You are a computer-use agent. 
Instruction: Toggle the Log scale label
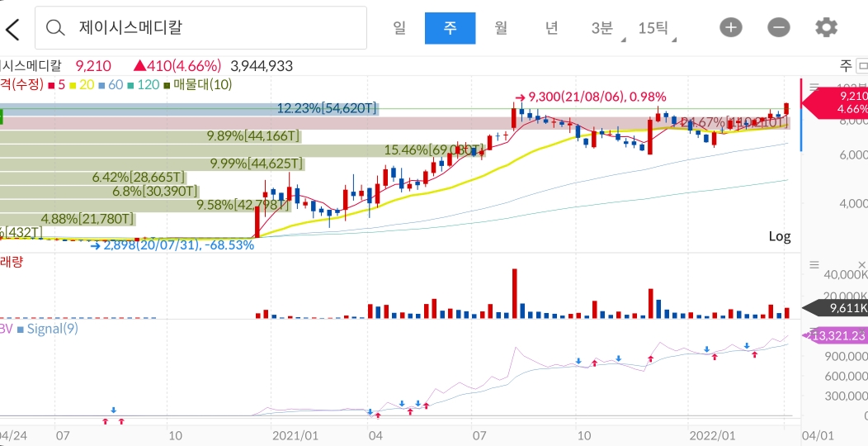pyautogui.click(x=780, y=236)
